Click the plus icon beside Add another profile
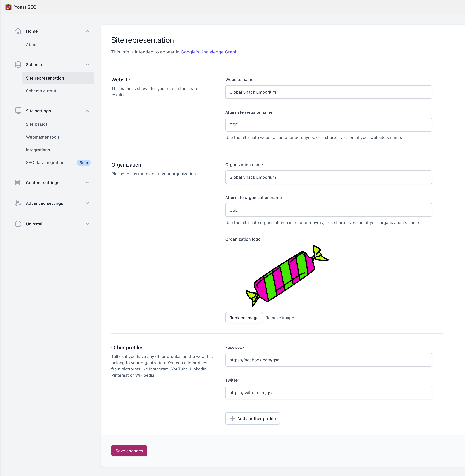Viewport: 465px width, 476px height. tap(233, 418)
